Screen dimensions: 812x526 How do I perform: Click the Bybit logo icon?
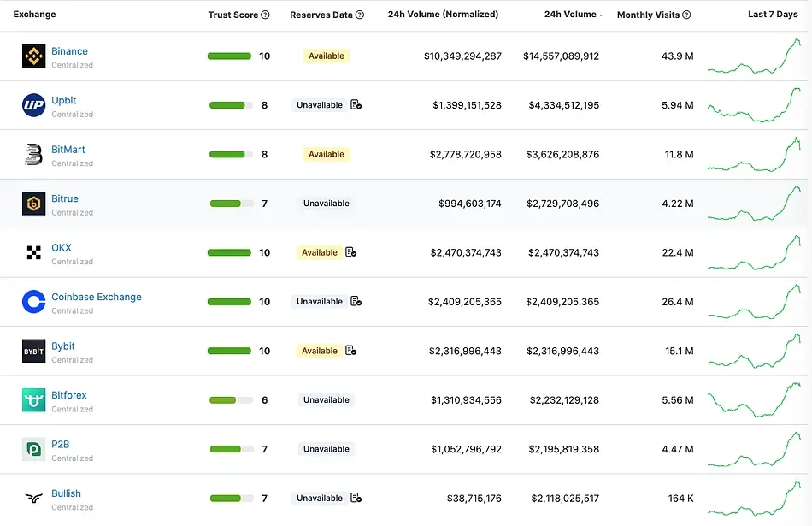click(33, 352)
